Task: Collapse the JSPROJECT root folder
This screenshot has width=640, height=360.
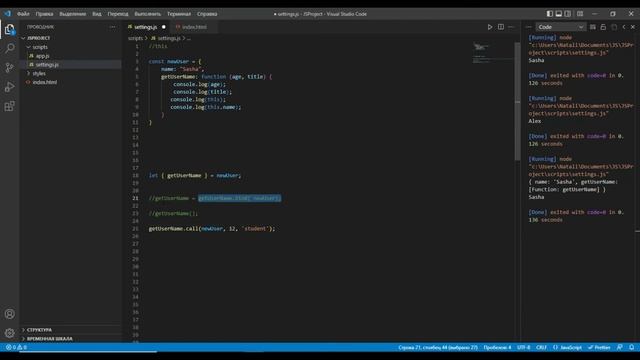Action: (x=38, y=38)
